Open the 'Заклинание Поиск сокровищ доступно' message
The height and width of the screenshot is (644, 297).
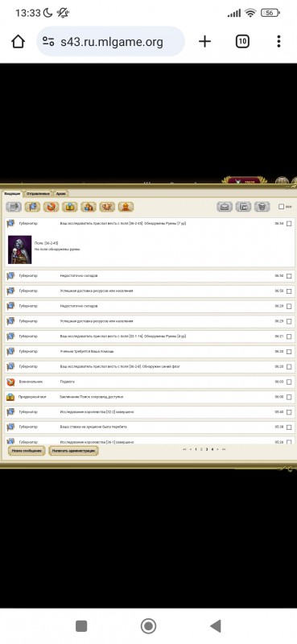point(92,397)
